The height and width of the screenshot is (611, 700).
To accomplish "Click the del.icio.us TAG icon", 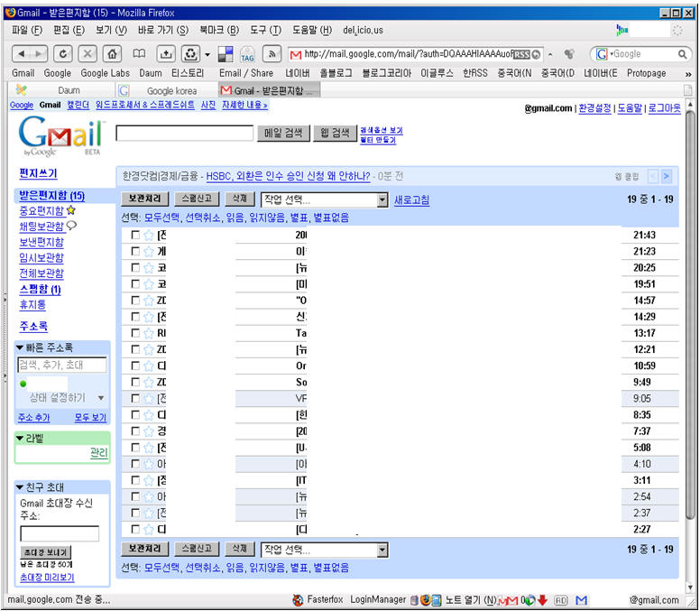I will pyautogui.click(x=247, y=54).
